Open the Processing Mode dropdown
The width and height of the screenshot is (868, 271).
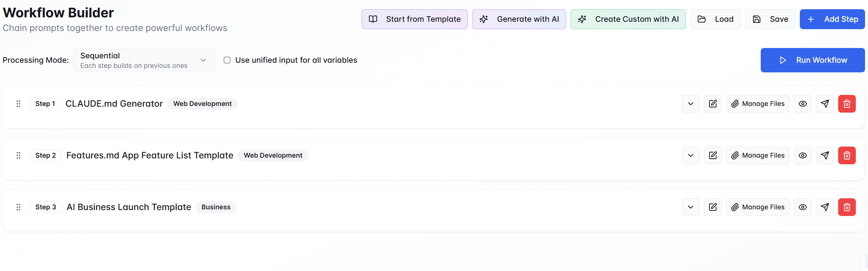(x=144, y=60)
